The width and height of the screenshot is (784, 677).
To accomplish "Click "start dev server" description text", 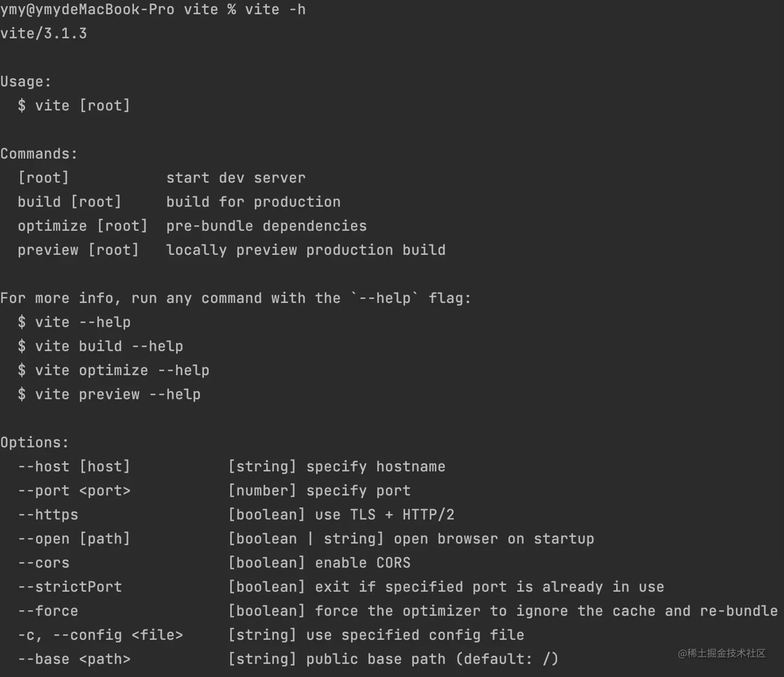I will click(236, 178).
